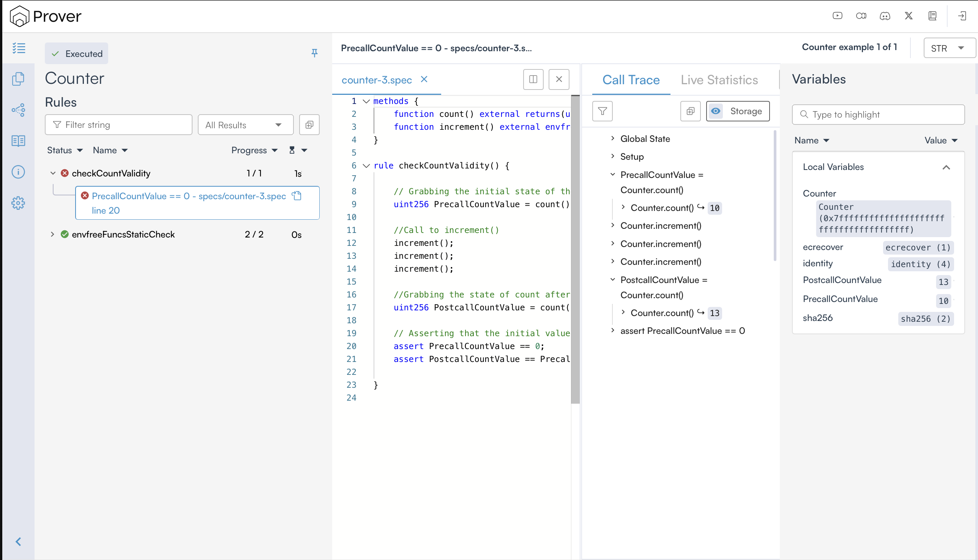This screenshot has width=978, height=560.
Task: Open the rules list icon in the sidebar
Action: 18,48
